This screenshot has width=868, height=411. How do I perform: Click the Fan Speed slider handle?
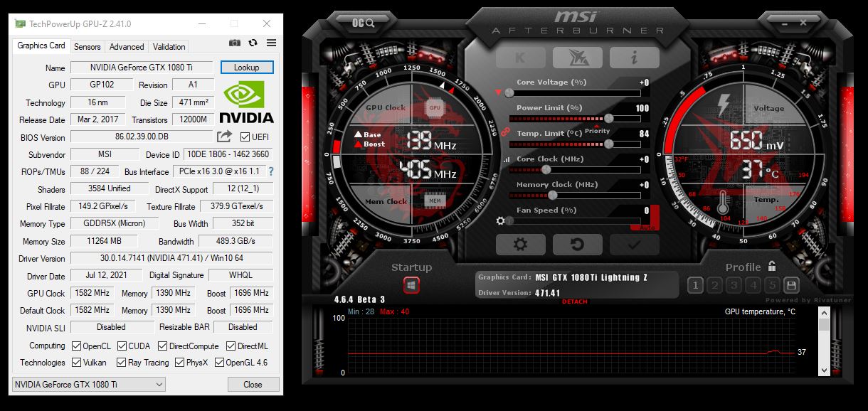509,220
